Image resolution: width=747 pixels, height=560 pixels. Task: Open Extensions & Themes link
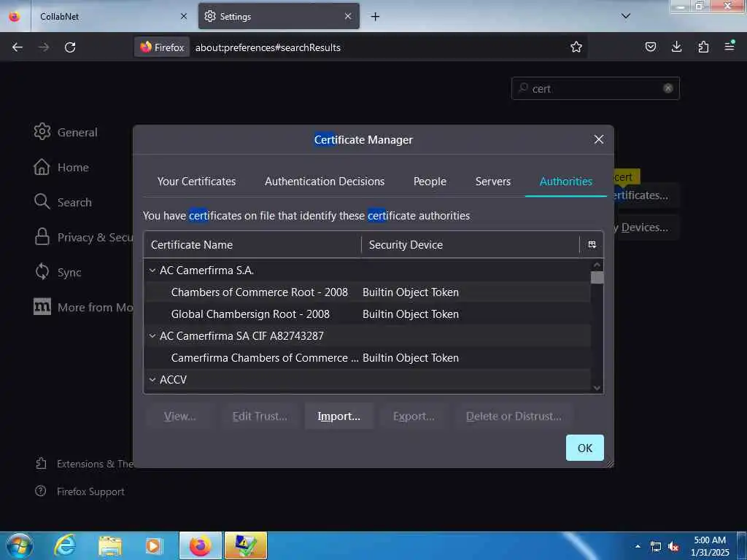click(84, 464)
